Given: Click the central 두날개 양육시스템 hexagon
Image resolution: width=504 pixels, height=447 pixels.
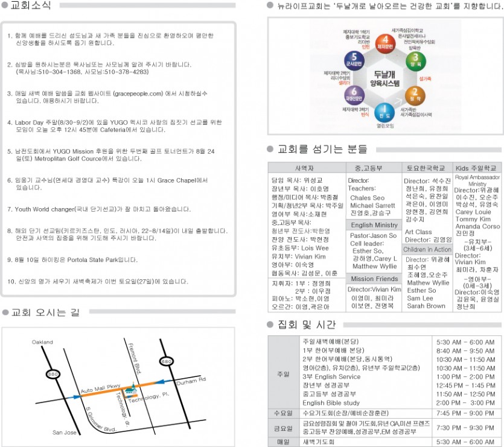Looking at the screenshot, I should pyautogui.click(x=384, y=78).
